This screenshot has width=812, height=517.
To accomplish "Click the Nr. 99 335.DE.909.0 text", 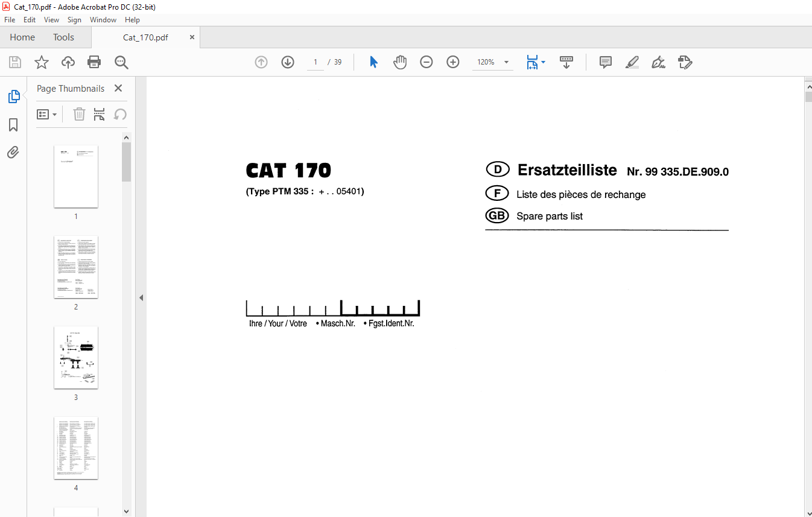I will [x=677, y=172].
